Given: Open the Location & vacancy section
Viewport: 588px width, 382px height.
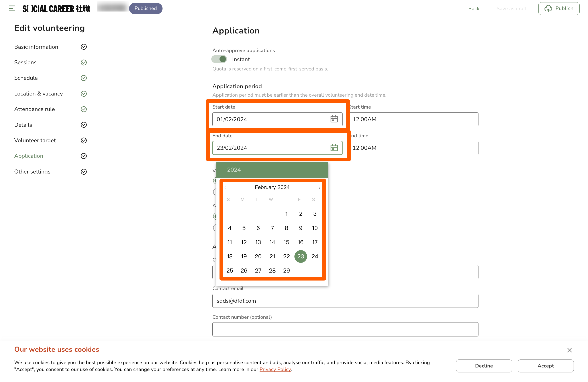Looking at the screenshot, I should 39,94.
